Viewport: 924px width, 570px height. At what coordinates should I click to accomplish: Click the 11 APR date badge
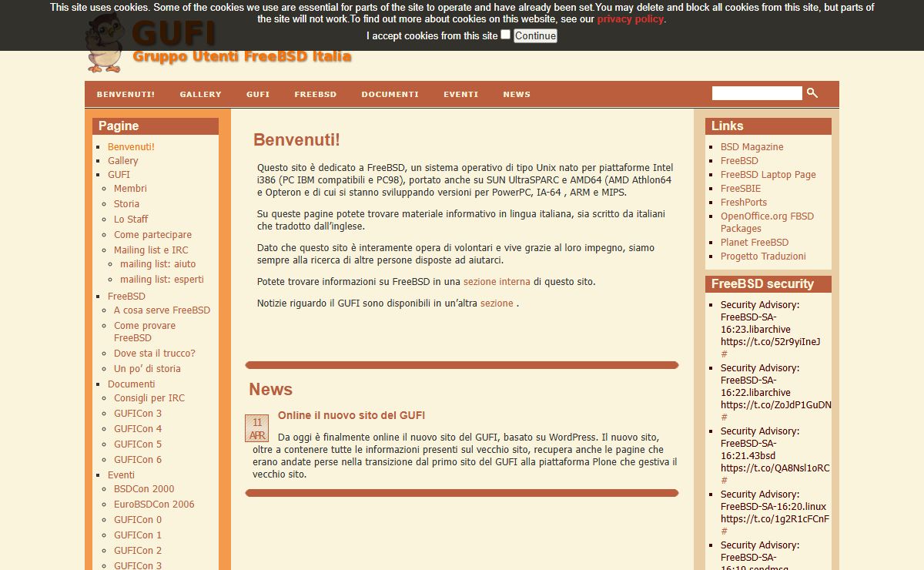pyautogui.click(x=256, y=428)
